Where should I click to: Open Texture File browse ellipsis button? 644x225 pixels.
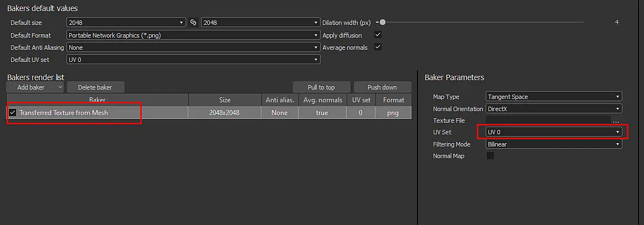[x=616, y=121]
